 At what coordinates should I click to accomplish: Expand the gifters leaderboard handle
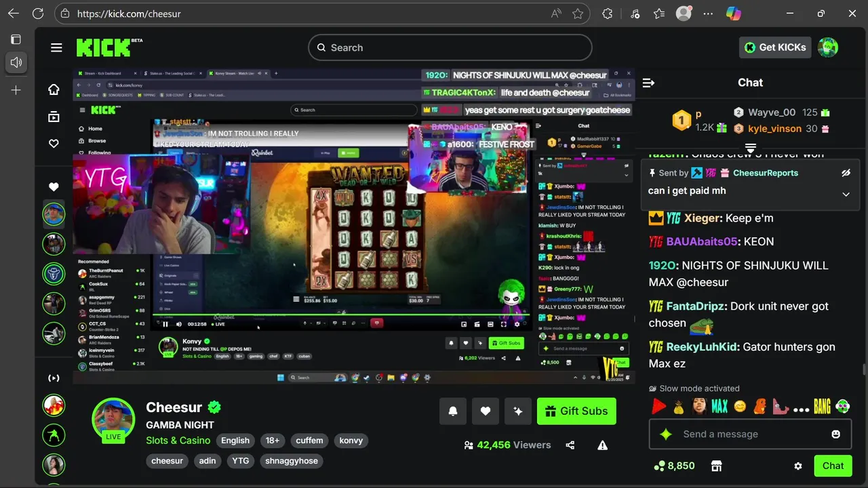(x=751, y=148)
